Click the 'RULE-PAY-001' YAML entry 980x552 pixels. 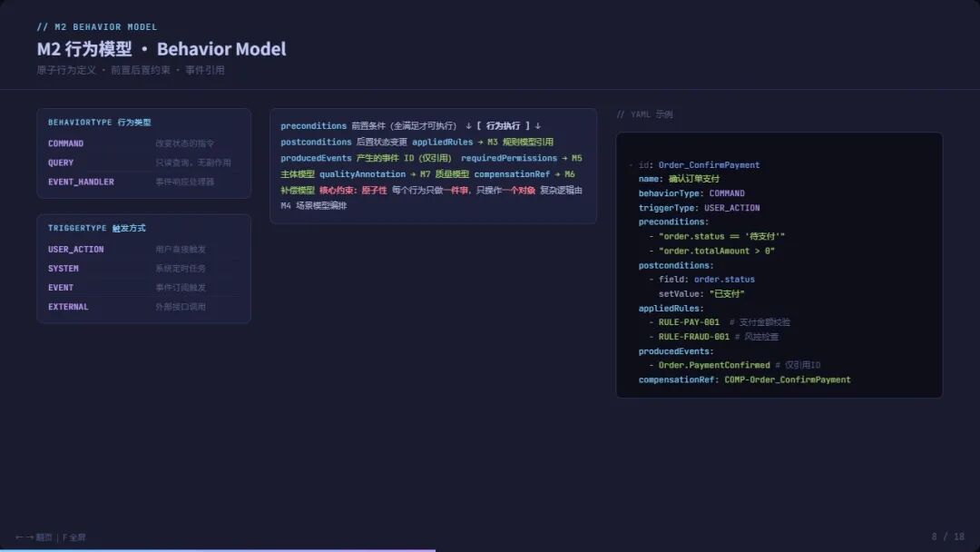pos(689,322)
